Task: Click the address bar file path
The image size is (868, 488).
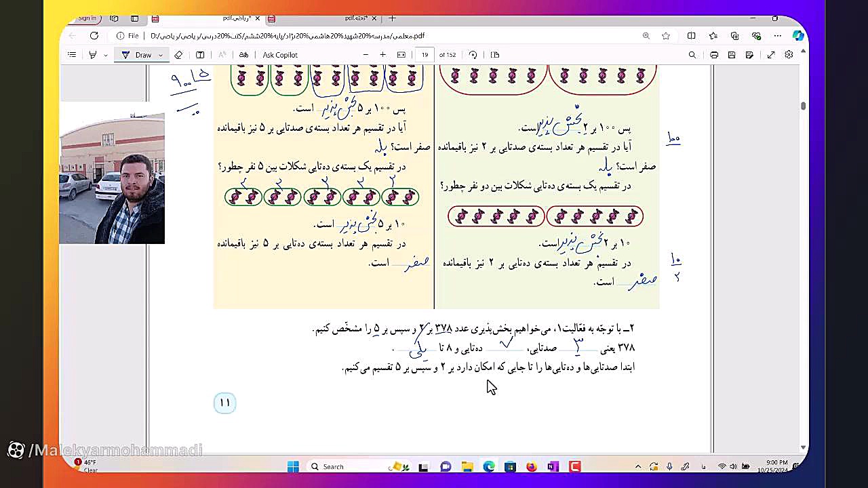Action: click(x=288, y=36)
